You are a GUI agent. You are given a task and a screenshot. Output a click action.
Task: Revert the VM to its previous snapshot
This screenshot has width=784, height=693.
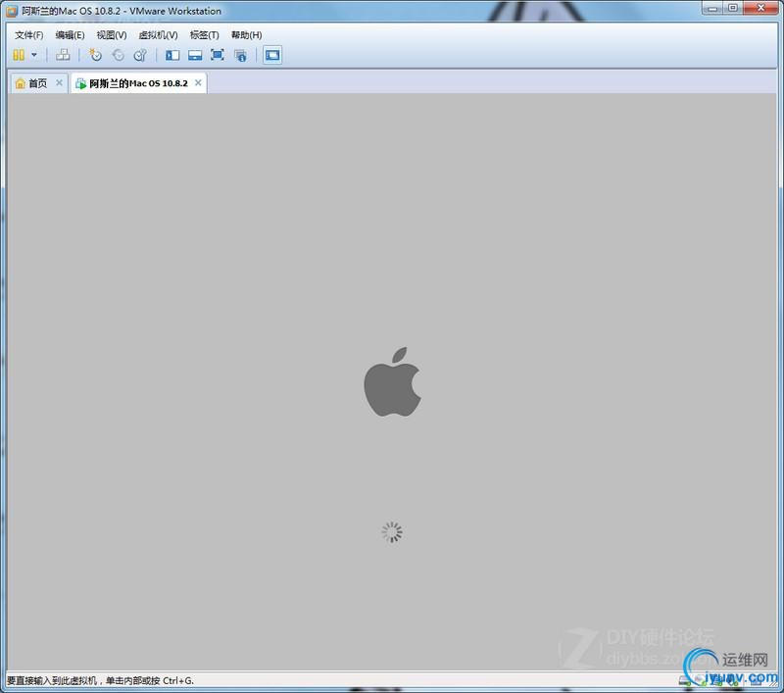[x=118, y=55]
